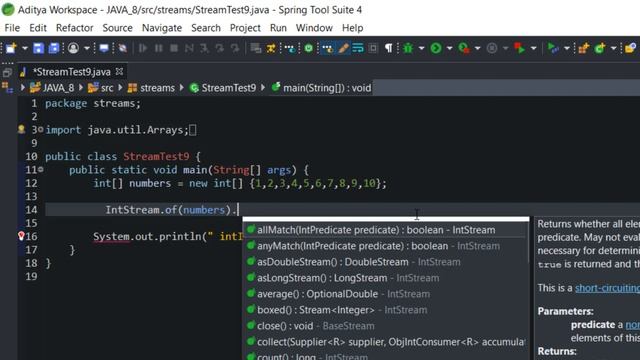
Task: Open the Relaunch dropdown arrow
Action: [x=533, y=48]
